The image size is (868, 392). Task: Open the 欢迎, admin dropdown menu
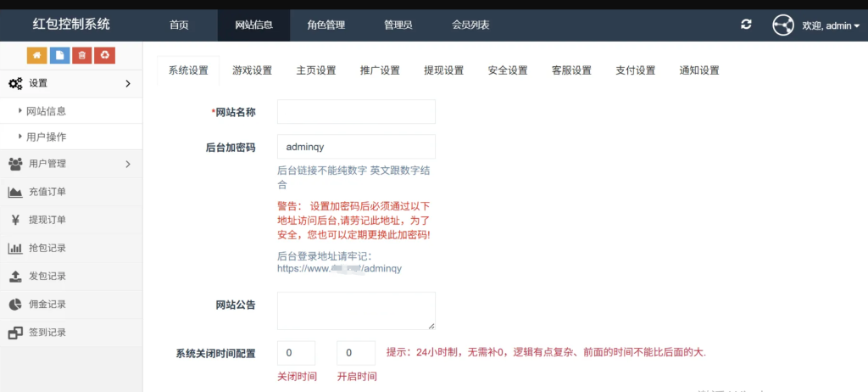tap(831, 25)
